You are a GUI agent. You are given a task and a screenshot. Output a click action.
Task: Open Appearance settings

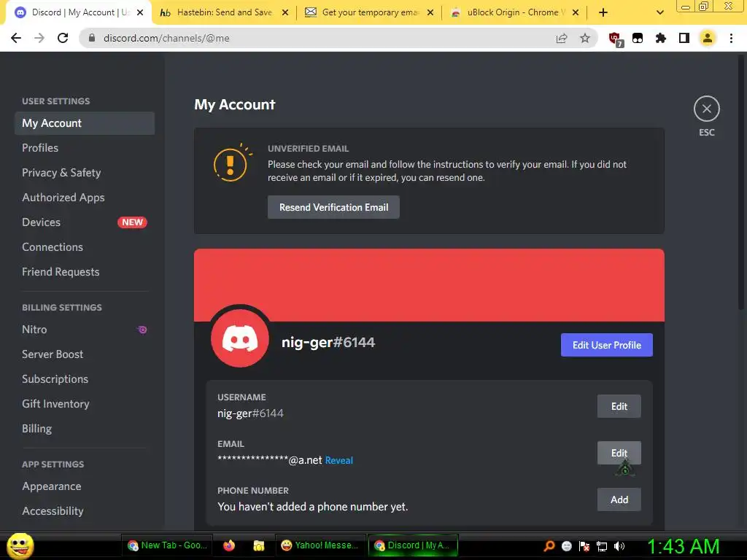point(85,486)
